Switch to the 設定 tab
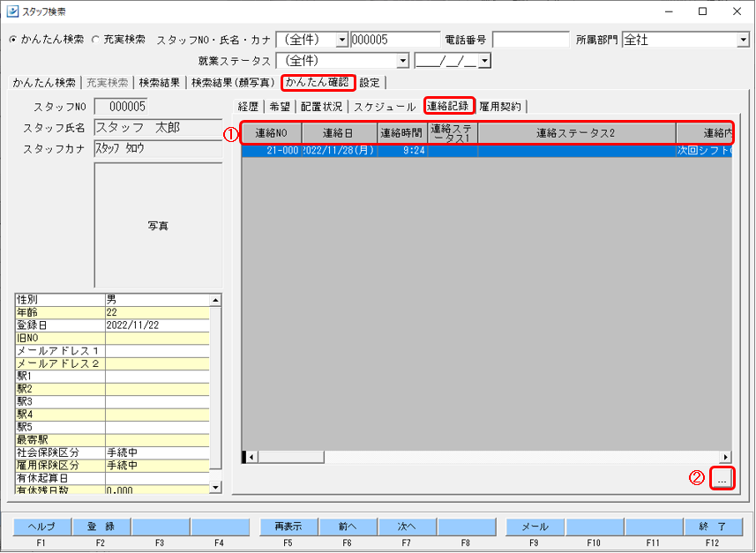This screenshot has height=553, width=756. (x=370, y=82)
